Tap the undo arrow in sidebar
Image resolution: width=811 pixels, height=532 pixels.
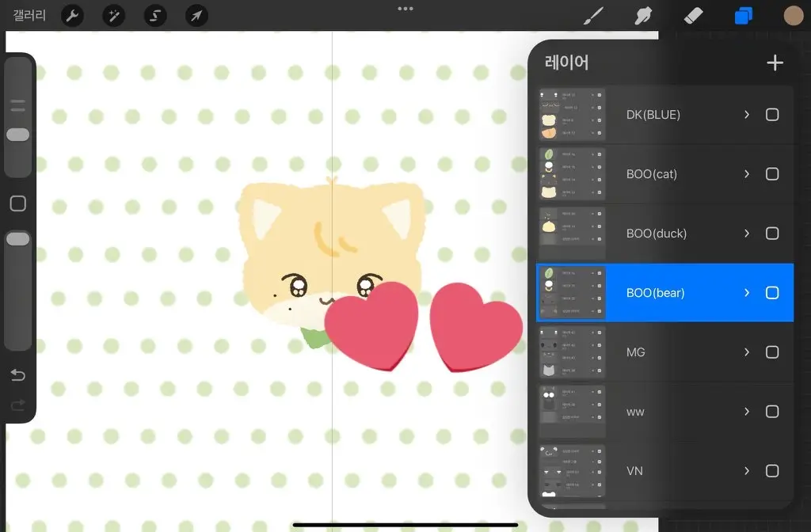click(17, 375)
